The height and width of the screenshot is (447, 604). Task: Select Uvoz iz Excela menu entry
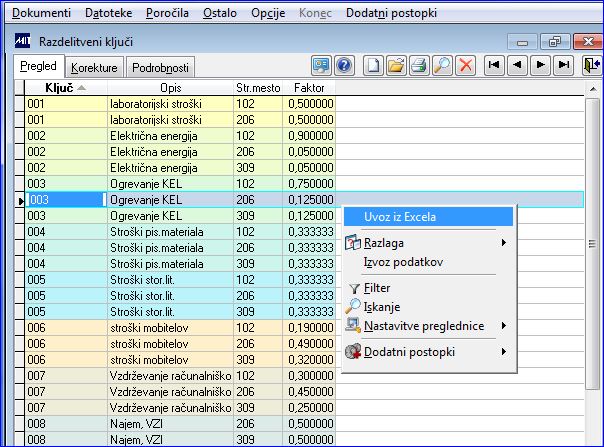(x=428, y=217)
